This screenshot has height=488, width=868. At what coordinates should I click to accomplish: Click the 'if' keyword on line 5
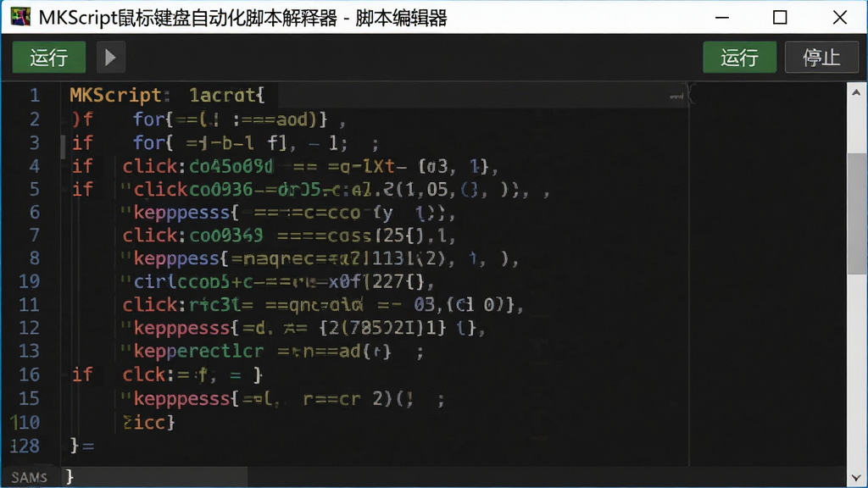(82, 189)
